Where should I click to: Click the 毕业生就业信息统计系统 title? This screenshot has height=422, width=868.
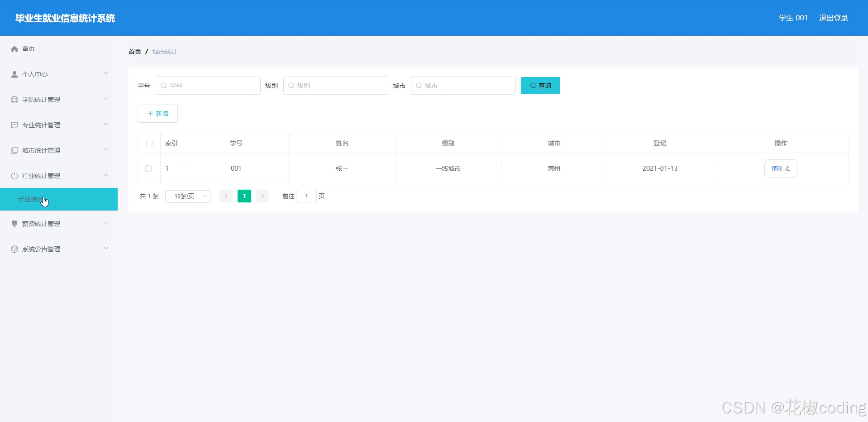tap(65, 18)
